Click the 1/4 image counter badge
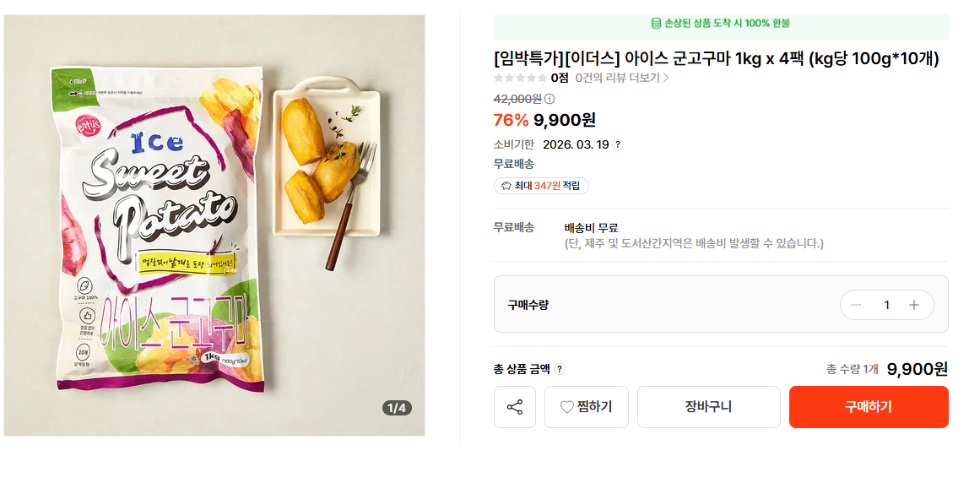The height and width of the screenshot is (494, 980). click(x=396, y=408)
